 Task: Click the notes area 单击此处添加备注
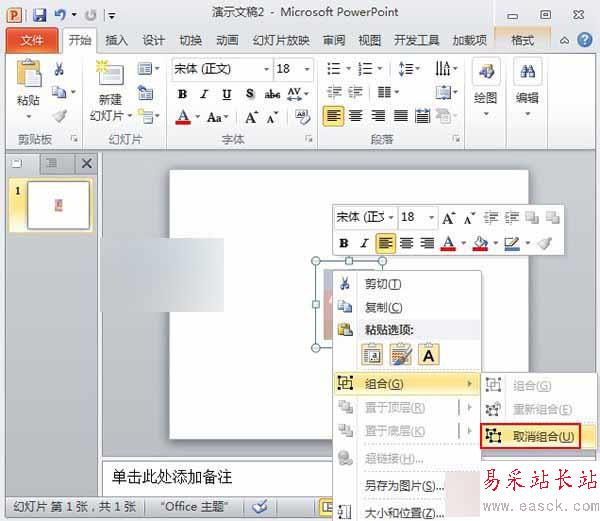point(172,477)
